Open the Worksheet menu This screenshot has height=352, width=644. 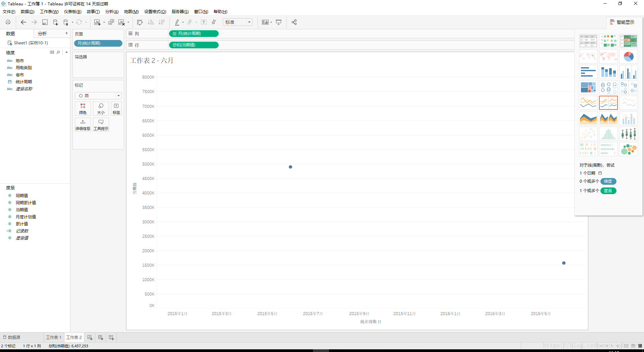[49, 12]
